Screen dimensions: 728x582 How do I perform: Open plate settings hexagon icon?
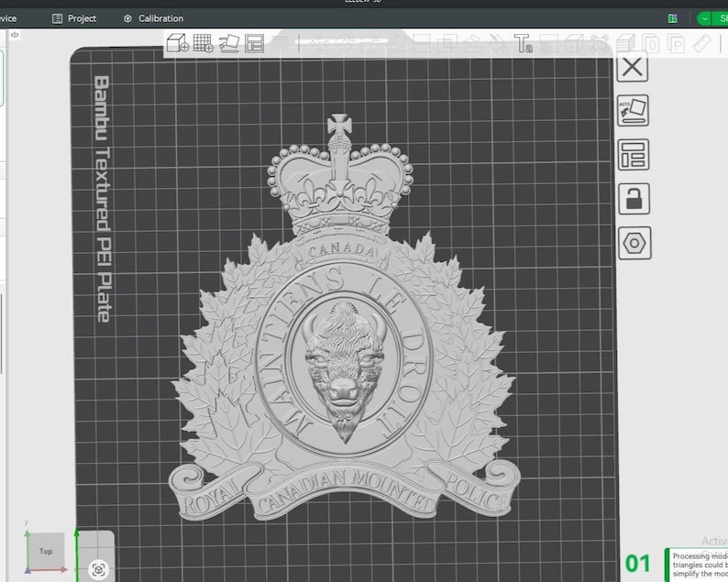click(x=634, y=243)
